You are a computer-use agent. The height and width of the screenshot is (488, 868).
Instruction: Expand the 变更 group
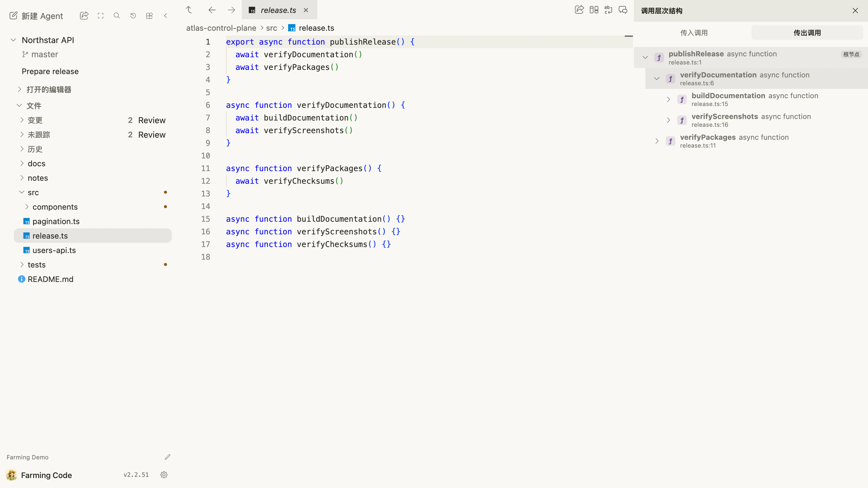[x=22, y=120]
